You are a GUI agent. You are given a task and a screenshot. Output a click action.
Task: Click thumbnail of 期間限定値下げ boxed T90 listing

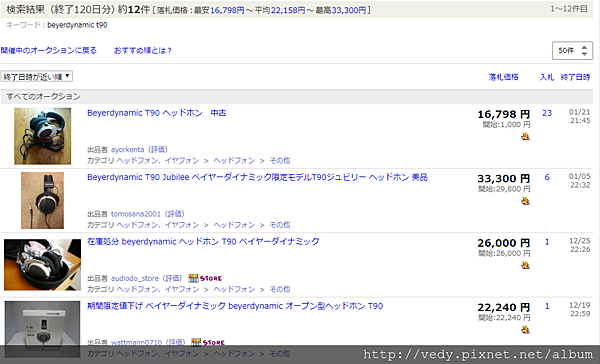click(42, 329)
